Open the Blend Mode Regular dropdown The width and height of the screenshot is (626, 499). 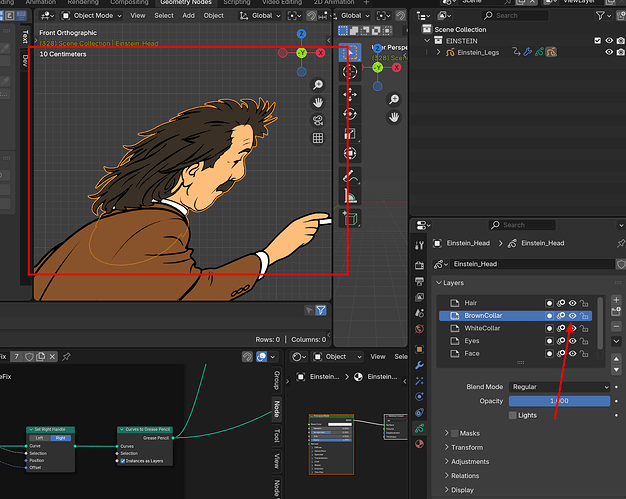(559, 387)
